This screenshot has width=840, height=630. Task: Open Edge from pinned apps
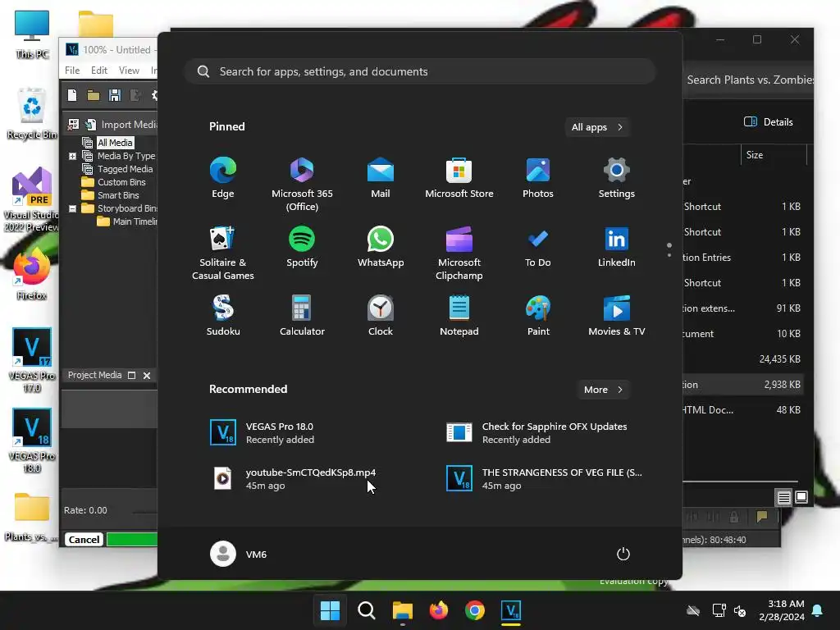click(x=223, y=178)
